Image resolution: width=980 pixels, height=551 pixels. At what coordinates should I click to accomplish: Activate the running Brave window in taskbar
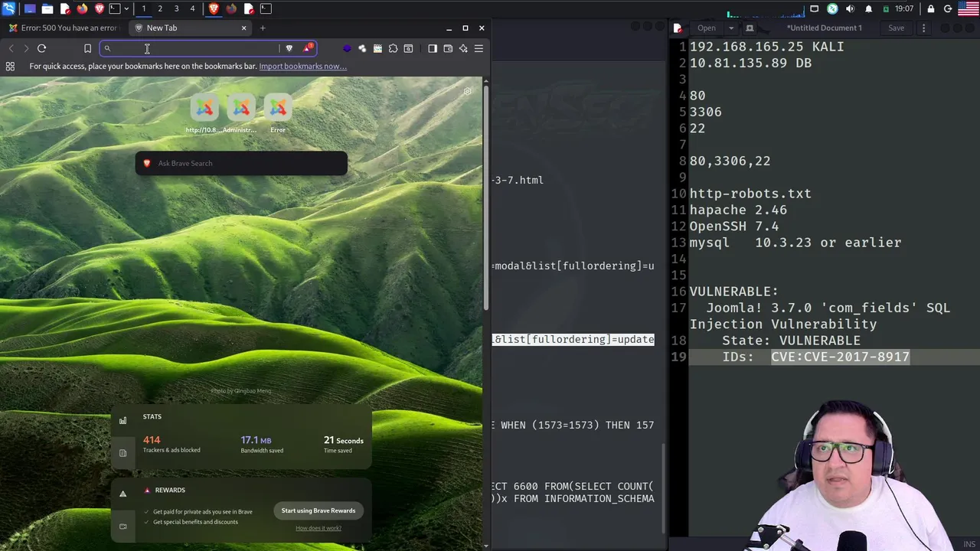pos(214,8)
